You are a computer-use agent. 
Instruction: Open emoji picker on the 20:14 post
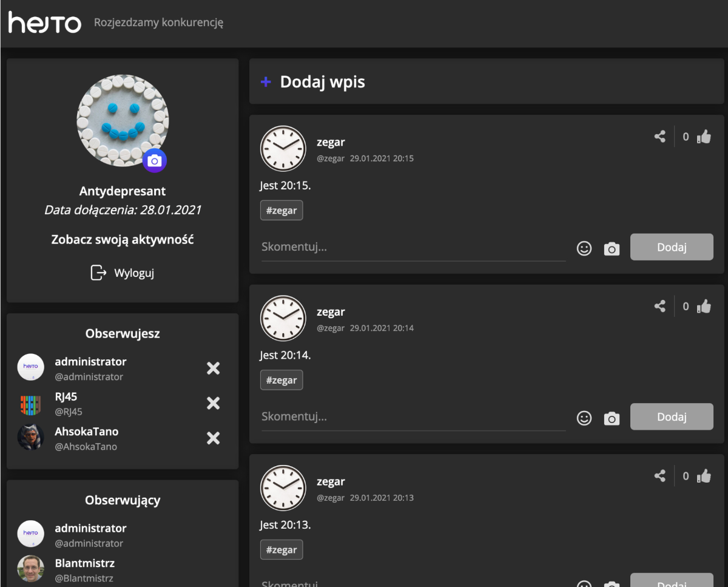pos(584,418)
